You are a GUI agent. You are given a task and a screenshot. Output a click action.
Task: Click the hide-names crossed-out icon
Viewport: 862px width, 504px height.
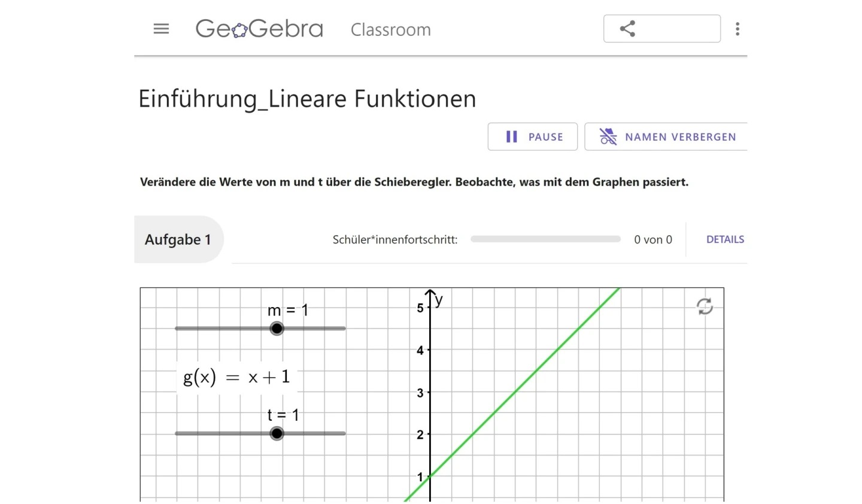click(608, 137)
